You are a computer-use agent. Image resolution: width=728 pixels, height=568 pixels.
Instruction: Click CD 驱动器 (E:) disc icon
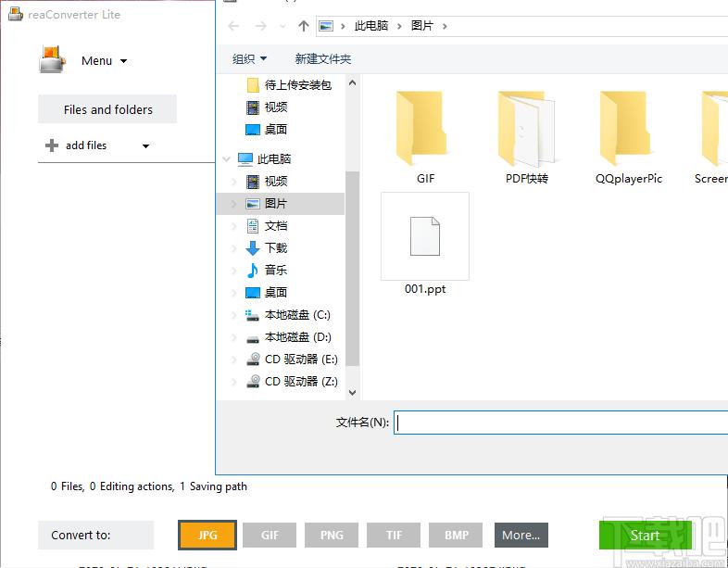click(253, 360)
